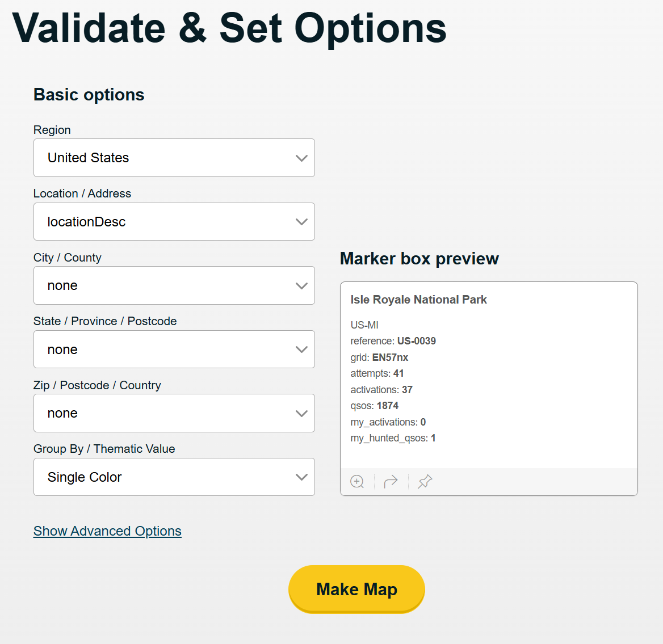This screenshot has height=644, width=663.
Task: Click the US-MI text in marker box
Action: (364, 325)
